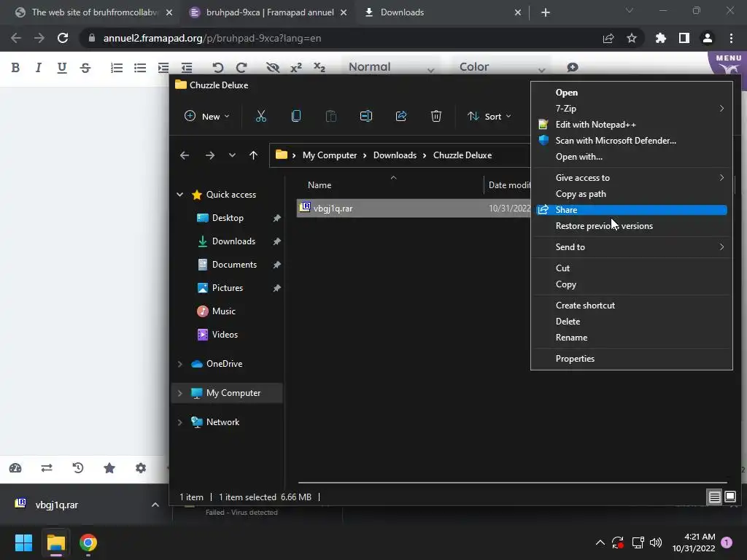Insert unordered bullet list in Framapad

140,68
